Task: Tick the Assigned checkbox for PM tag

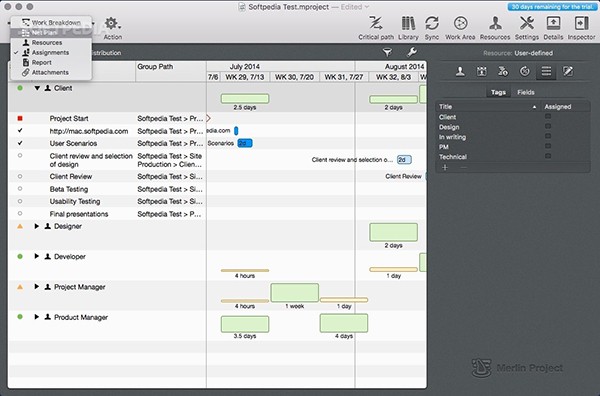Action: (x=548, y=146)
